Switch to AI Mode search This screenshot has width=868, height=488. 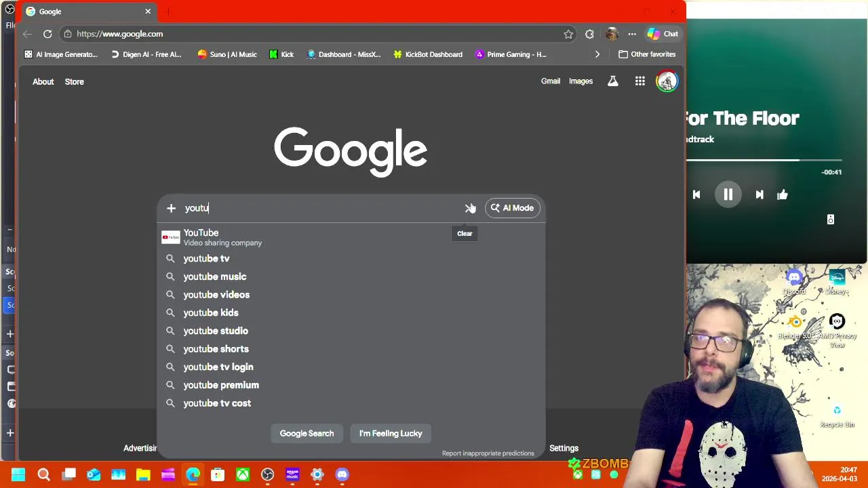[x=513, y=208]
